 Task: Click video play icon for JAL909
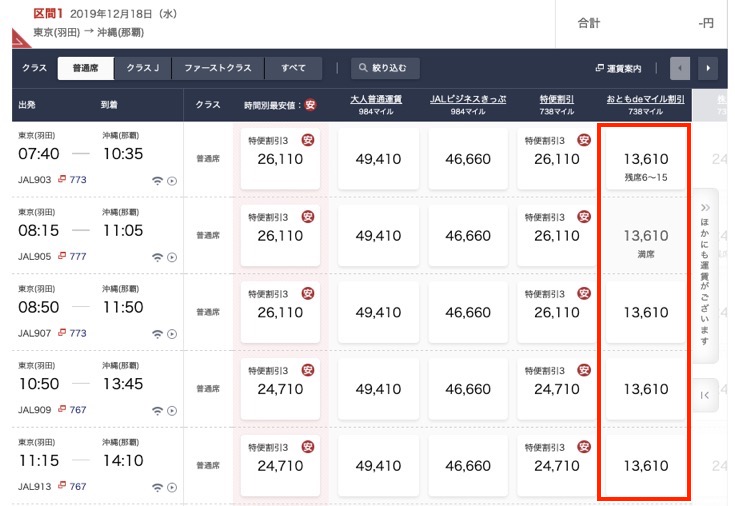pyautogui.click(x=172, y=411)
